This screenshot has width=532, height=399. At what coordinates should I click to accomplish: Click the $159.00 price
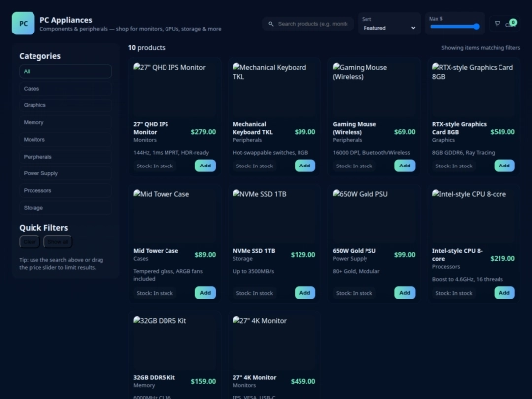[203, 381]
